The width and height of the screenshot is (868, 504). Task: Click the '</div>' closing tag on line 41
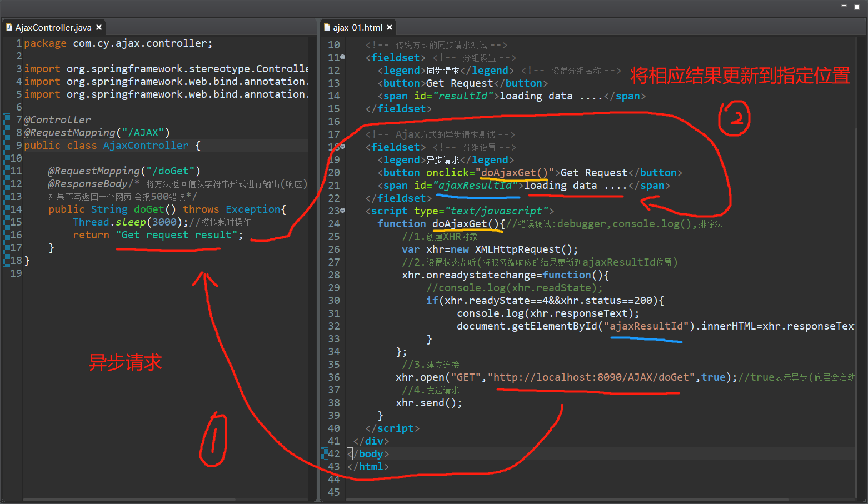(371, 441)
